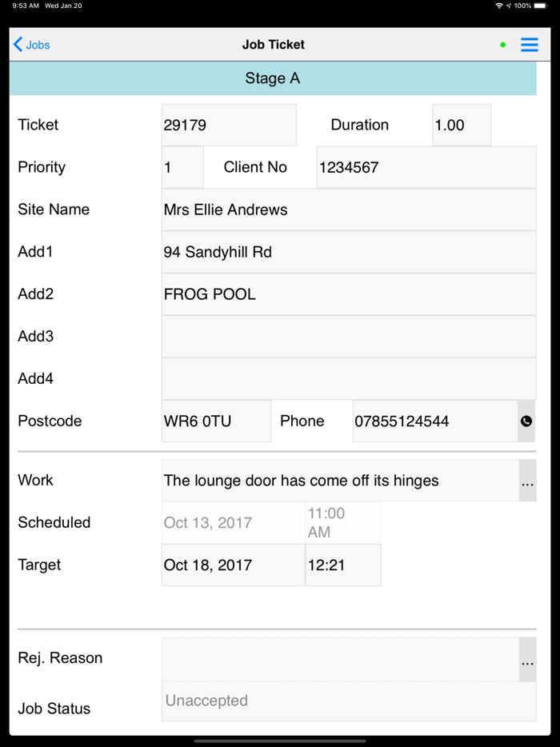
Task: Open the Rej. Reason ellipsis editor
Action: coord(527,662)
